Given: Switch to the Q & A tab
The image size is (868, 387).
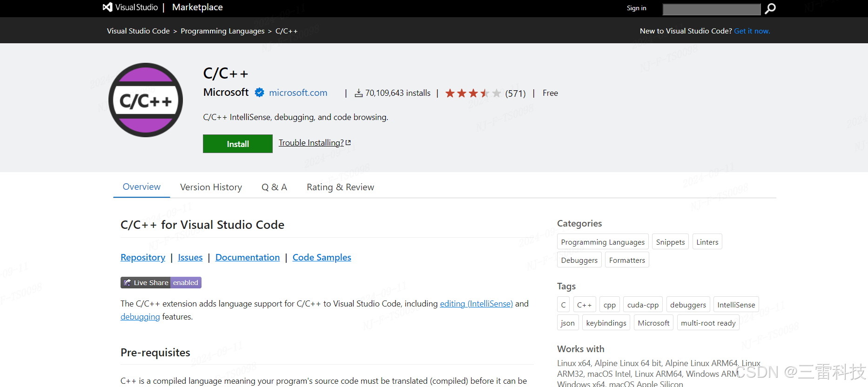Looking at the screenshot, I should (274, 187).
